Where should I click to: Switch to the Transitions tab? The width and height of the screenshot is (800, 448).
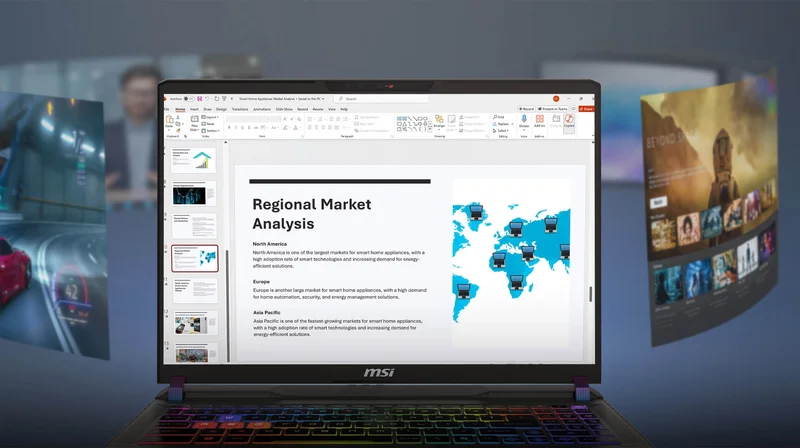point(241,108)
